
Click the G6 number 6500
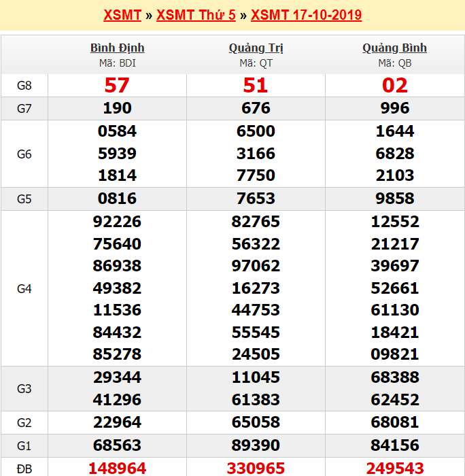pyautogui.click(x=256, y=131)
